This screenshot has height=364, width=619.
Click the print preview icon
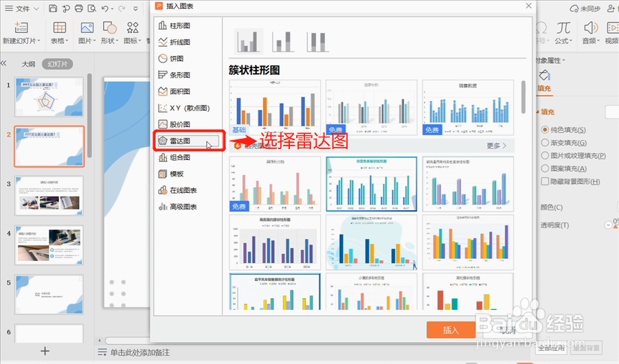click(x=91, y=8)
